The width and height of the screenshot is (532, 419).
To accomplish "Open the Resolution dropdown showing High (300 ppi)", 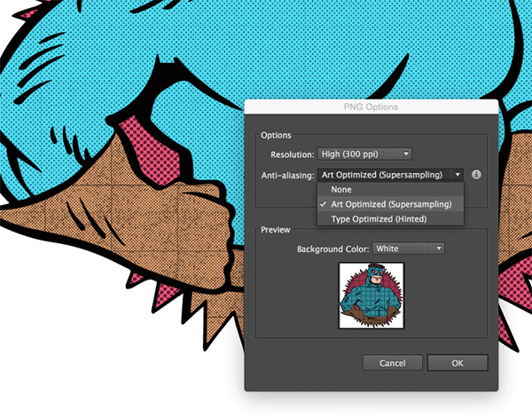I will pos(364,154).
